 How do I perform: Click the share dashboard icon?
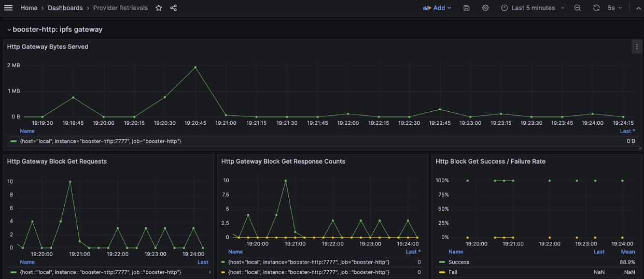coord(173,8)
